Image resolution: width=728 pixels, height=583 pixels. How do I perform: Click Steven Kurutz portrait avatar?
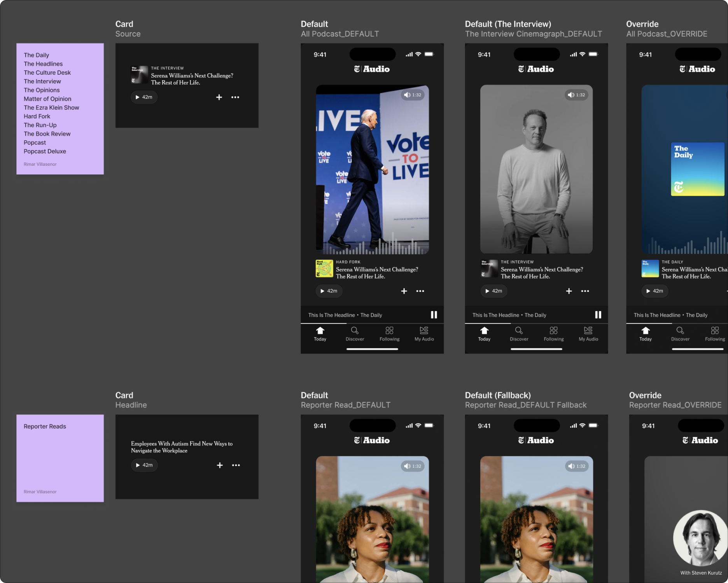pyautogui.click(x=700, y=538)
